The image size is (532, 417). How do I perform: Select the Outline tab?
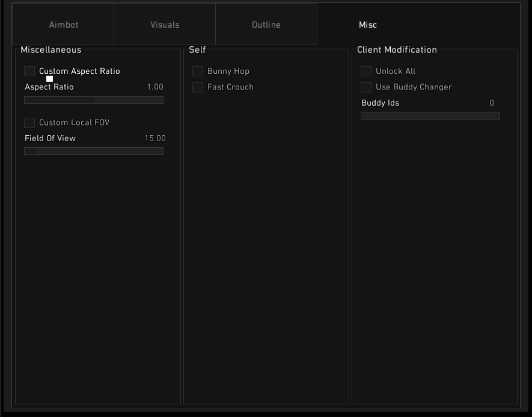click(266, 25)
